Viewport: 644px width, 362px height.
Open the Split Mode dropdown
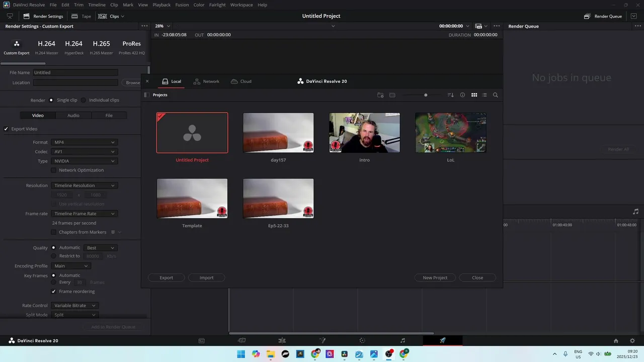point(74,315)
